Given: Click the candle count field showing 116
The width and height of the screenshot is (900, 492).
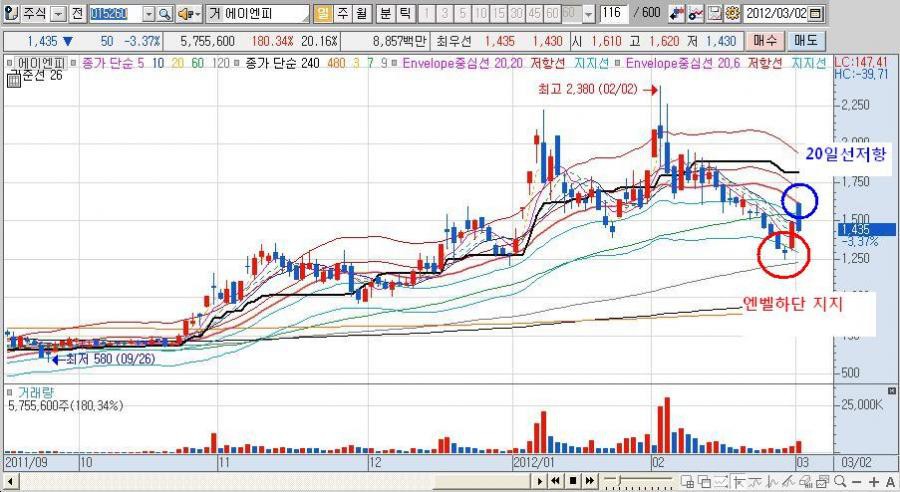Looking at the screenshot, I should (614, 13).
